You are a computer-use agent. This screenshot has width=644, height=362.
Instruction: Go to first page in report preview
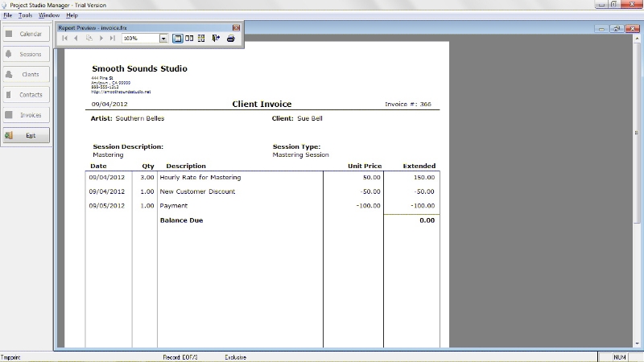[64, 39]
